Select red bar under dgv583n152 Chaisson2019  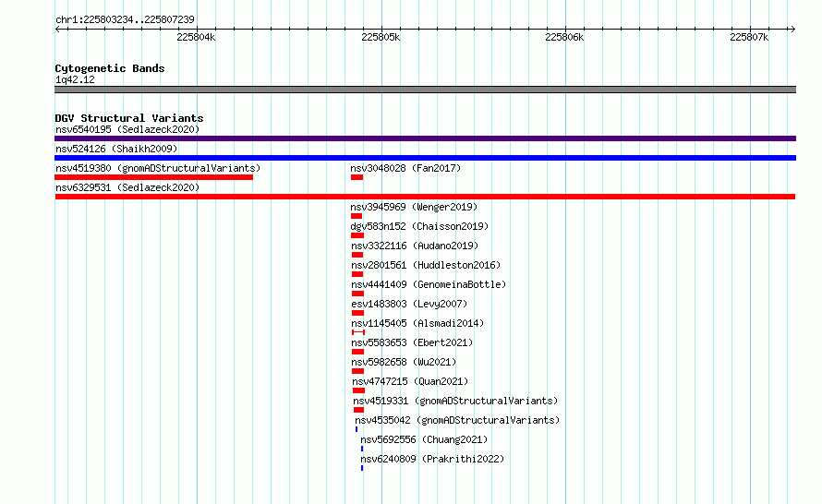(357, 235)
